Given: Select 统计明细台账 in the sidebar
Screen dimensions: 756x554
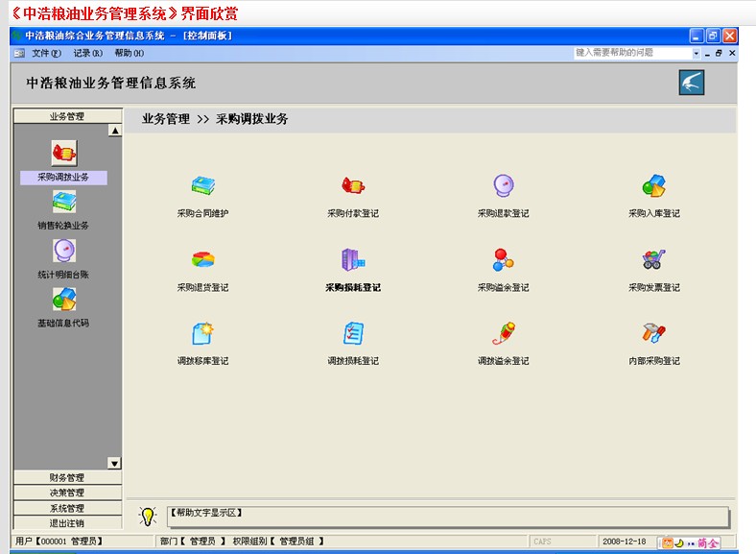Looking at the screenshot, I should tap(63, 253).
